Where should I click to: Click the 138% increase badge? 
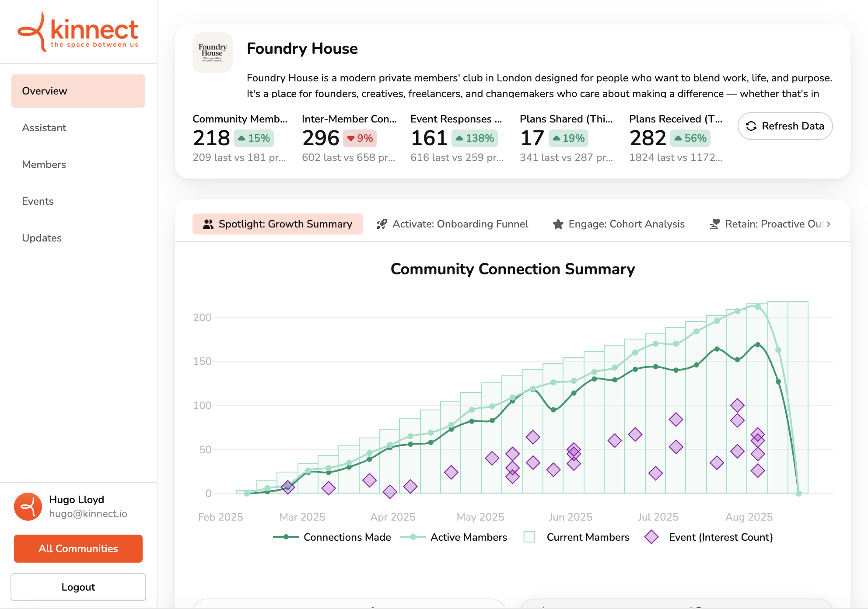(475, 138)
